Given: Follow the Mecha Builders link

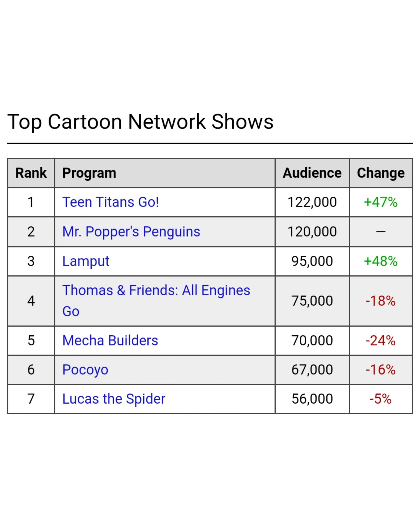Looking at the screenshot, I should (x=110, y=340).
